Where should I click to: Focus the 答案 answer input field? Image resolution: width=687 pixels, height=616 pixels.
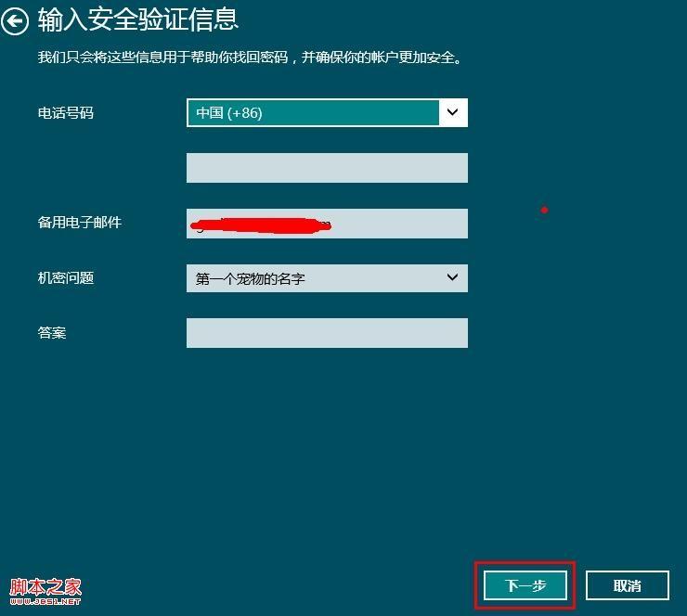[327, 333]
